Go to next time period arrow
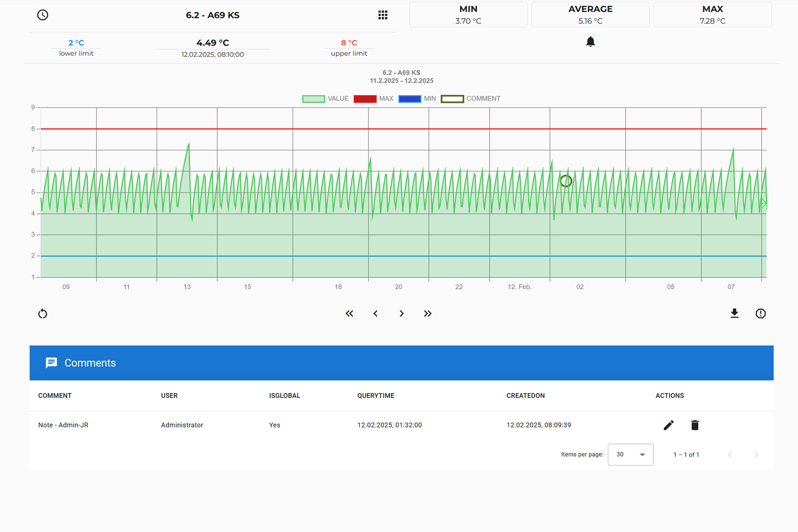The width and height of the screenshot is (798, 532). 402,313
